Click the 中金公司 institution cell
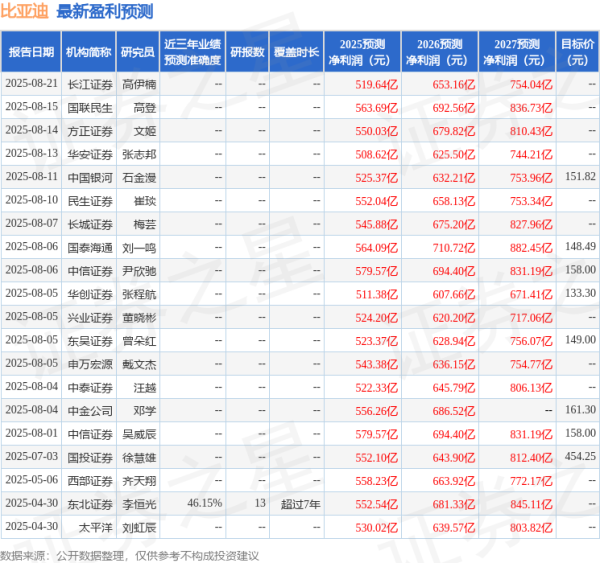 (90, 411)
